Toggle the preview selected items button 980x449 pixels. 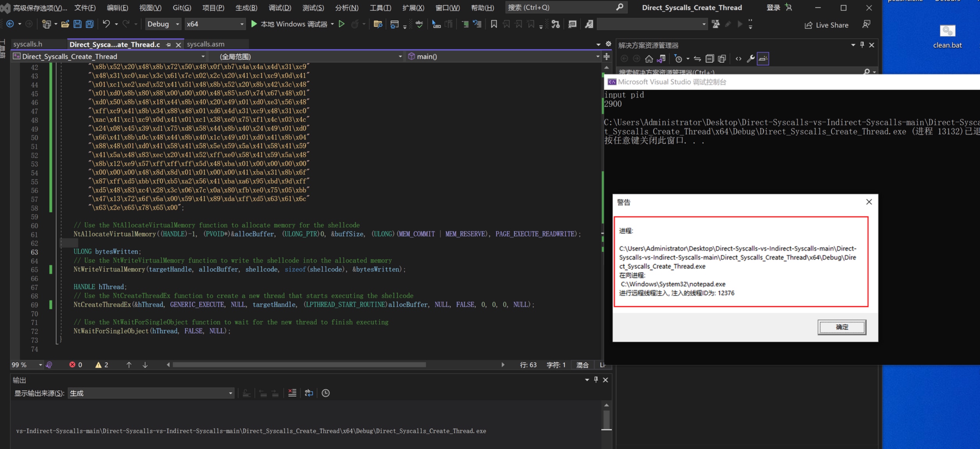[x=763, y=59]
